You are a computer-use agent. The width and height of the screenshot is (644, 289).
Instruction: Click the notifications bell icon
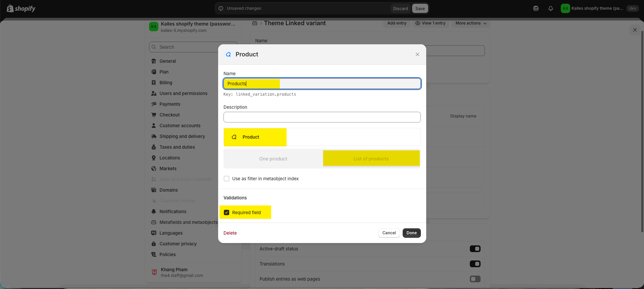pyautogui.click(x=550, y=9)
